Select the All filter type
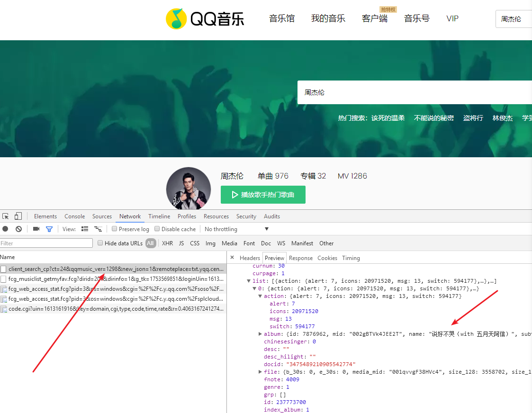 [150, 243]
